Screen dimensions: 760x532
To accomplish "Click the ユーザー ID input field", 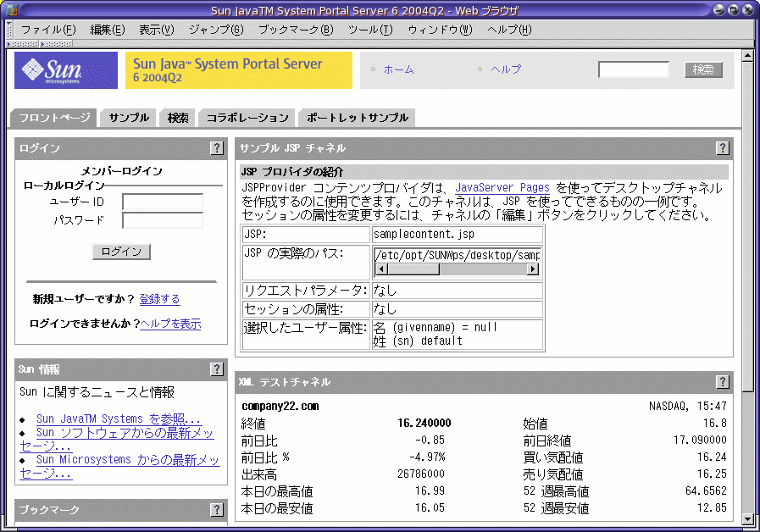I will (x=163, y=202).
